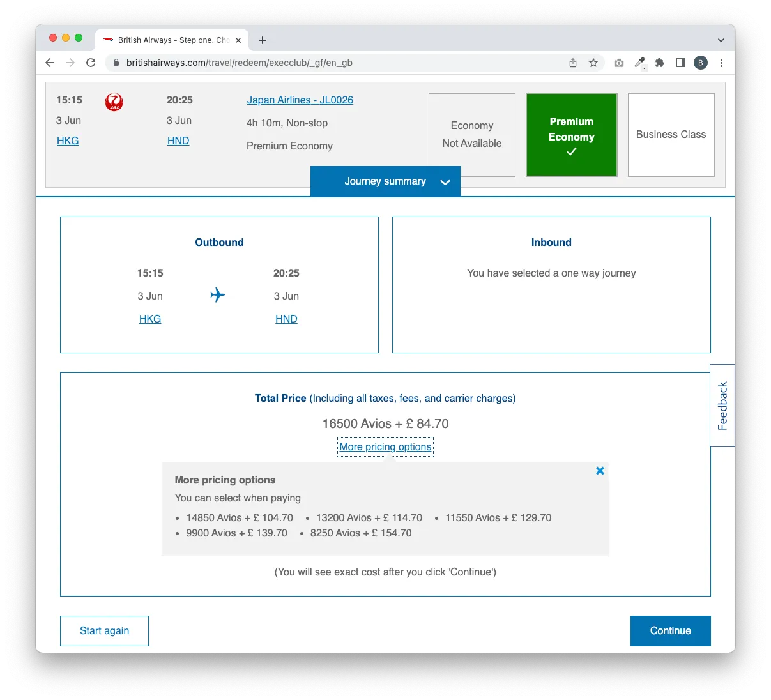Open Japan Airlines - JL0026 flight link

300,100
